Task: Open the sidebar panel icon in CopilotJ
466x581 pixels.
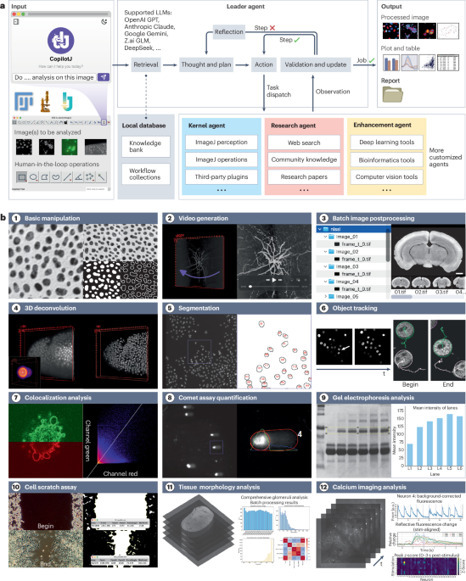Action: pyautogui.click(x=16, y=22)
